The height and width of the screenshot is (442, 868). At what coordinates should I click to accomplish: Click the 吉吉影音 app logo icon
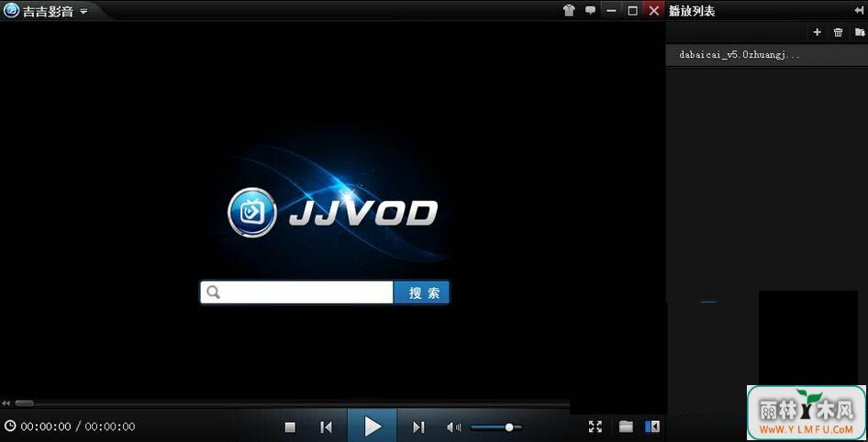11,10
